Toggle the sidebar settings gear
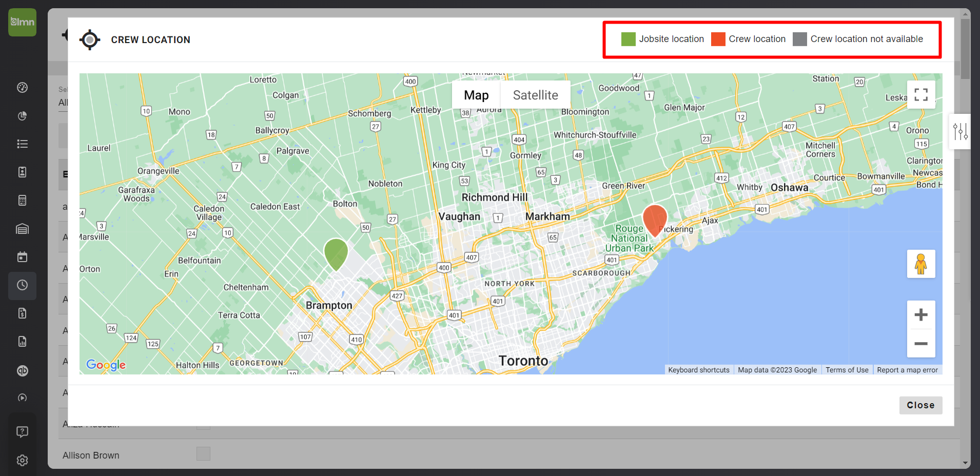The width and height of the screenshot is (980, 476). point(22,460)
